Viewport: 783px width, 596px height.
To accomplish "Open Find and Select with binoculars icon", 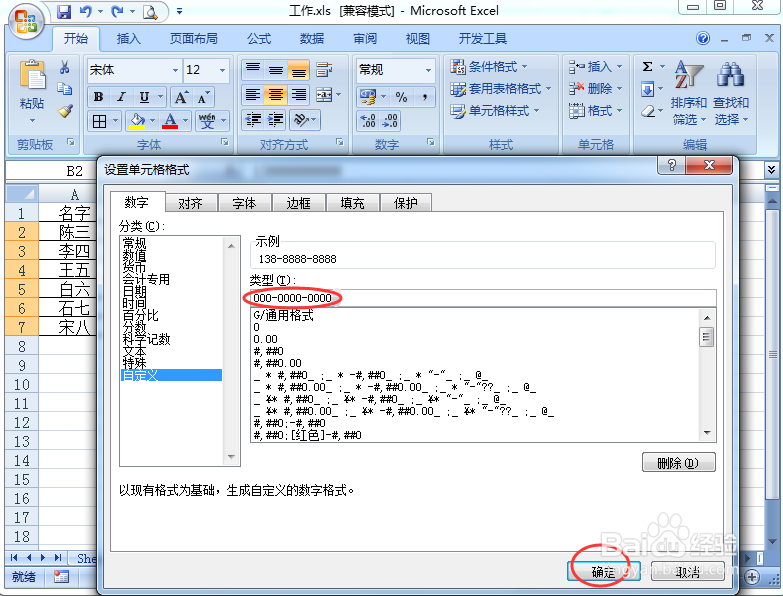I will pos(731,94).
